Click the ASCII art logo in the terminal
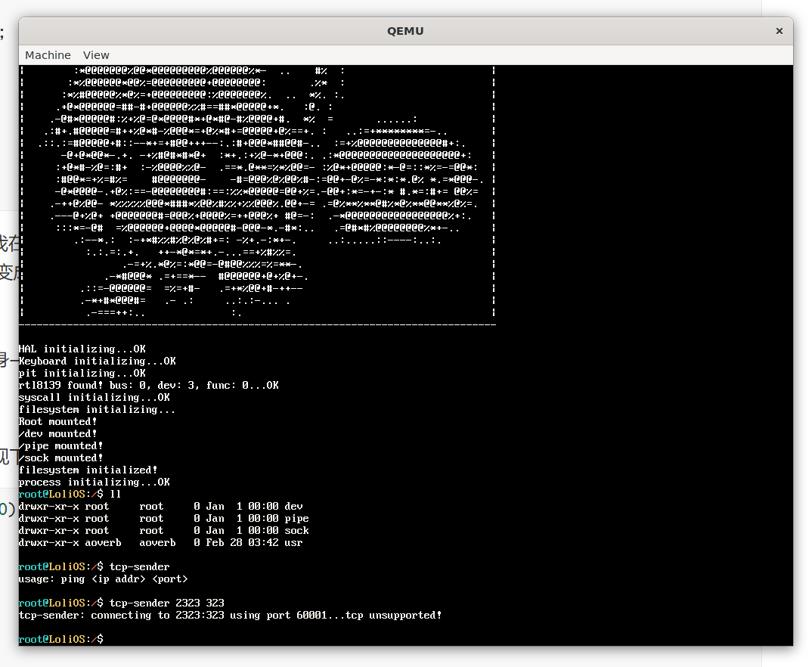This screenshot has height=667, width=812. point(257,189)
